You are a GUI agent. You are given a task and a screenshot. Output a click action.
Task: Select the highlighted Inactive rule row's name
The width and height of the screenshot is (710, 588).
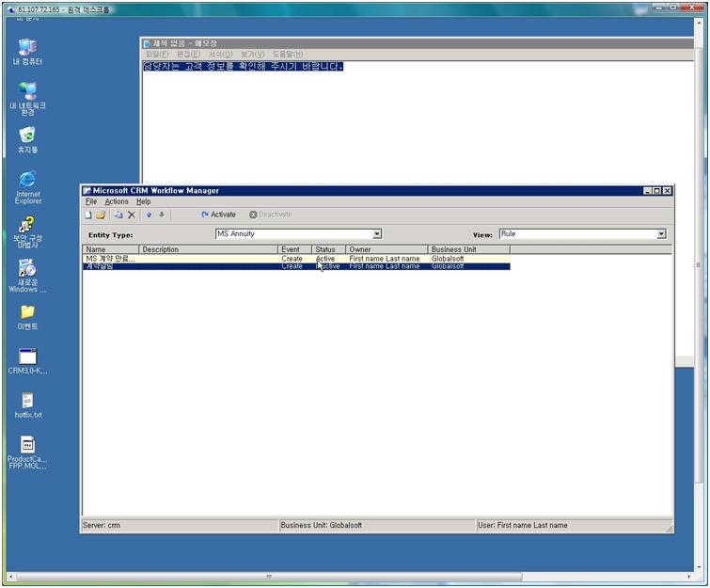[100, 266]
